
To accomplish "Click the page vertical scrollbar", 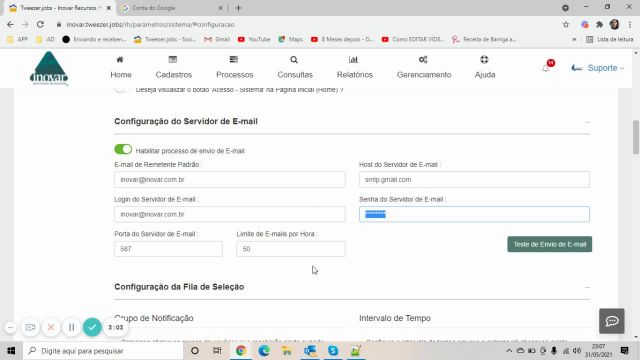I will click(x=636, y=137).
